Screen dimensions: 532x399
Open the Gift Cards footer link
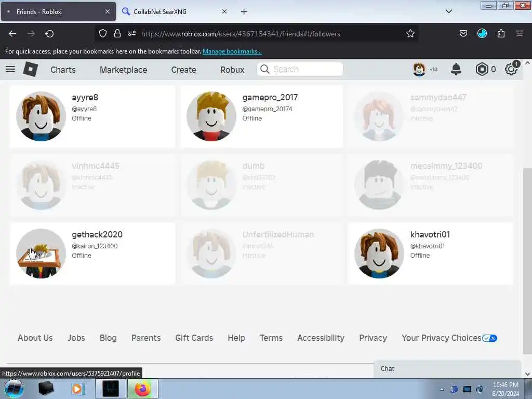194,338
